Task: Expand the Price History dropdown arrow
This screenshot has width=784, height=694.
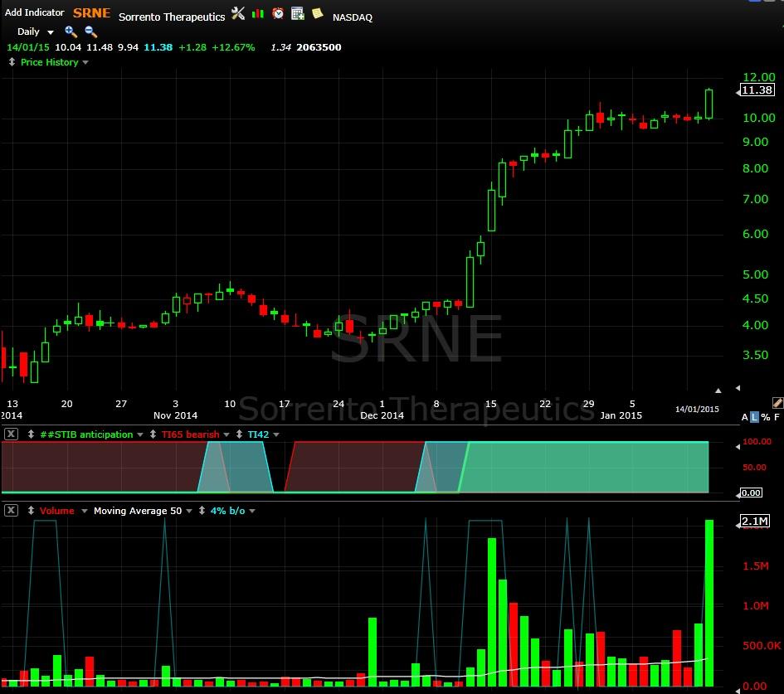Action: click(x=85, y=62)
